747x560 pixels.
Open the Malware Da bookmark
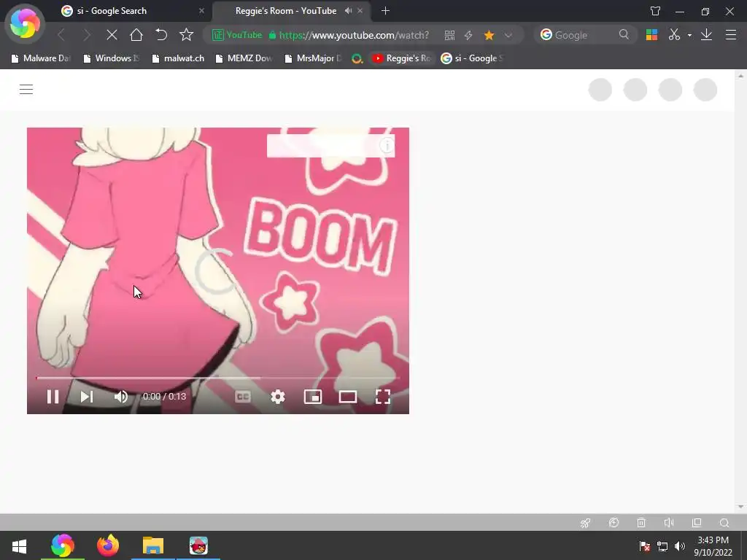point(41,58)
